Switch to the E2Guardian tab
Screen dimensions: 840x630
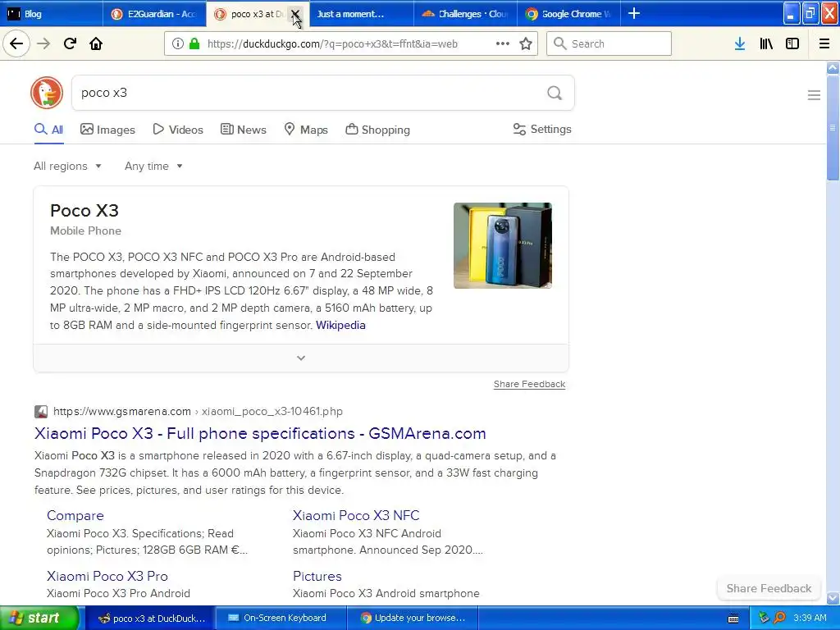click(154, 13)
